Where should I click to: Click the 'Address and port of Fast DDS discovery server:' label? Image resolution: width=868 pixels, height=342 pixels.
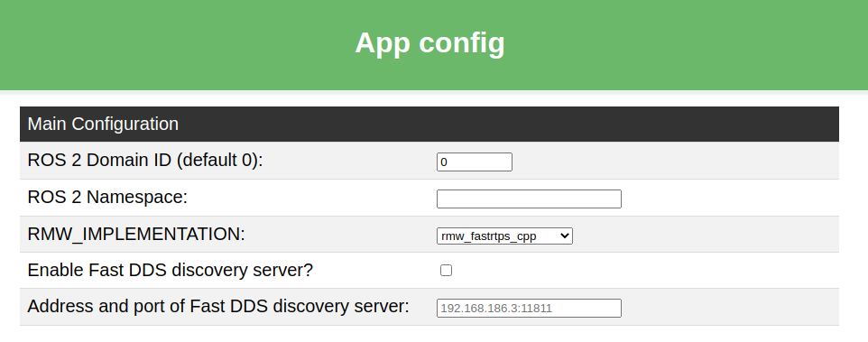218,307
